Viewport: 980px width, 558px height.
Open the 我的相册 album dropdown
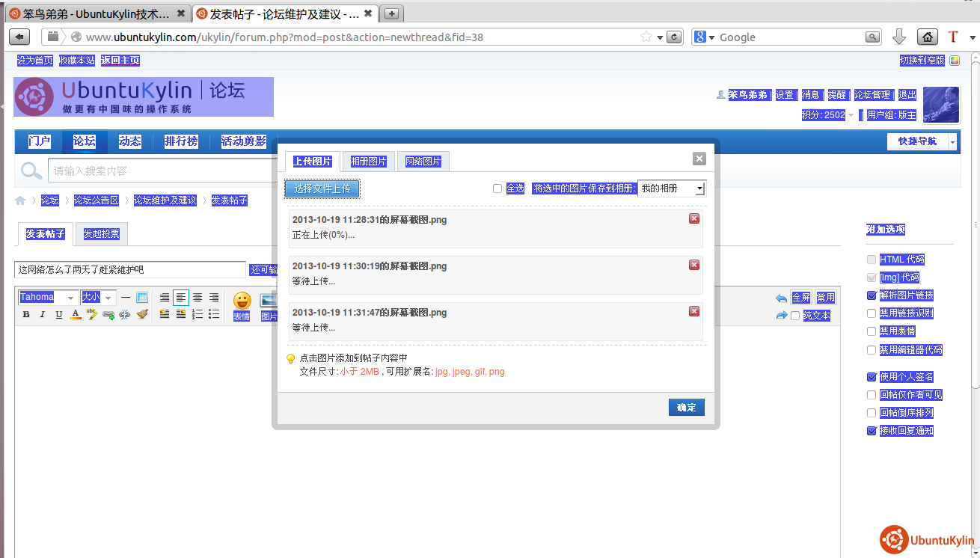671,188
